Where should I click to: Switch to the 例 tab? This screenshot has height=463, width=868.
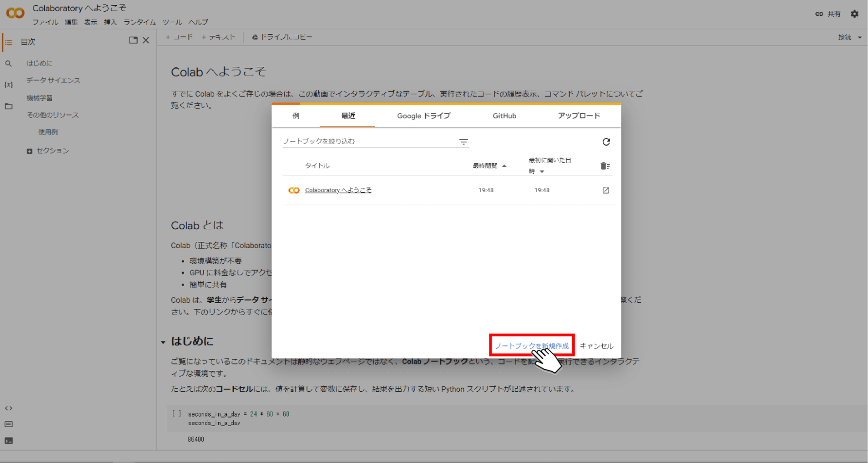pyautogui.click(x=296, y=116)
